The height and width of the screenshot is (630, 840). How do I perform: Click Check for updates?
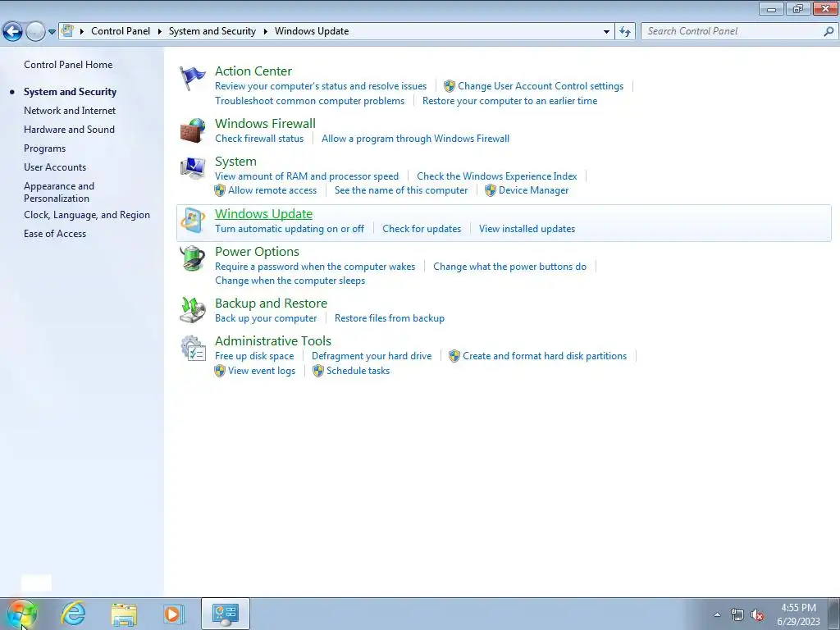click(422, 229)
